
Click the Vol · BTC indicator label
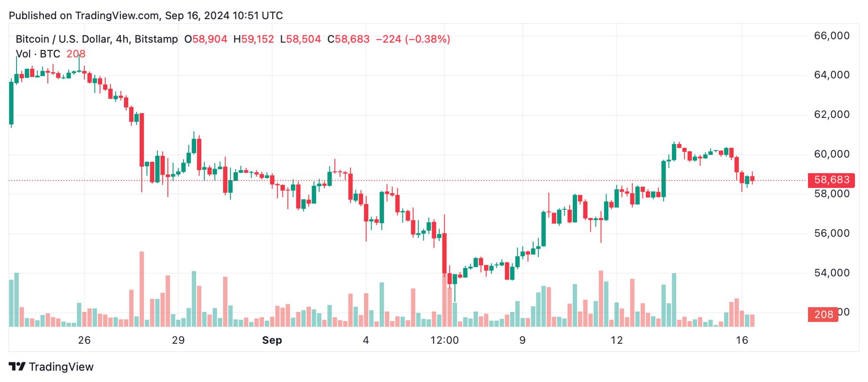pyautogui.click(x=38, y=54)
